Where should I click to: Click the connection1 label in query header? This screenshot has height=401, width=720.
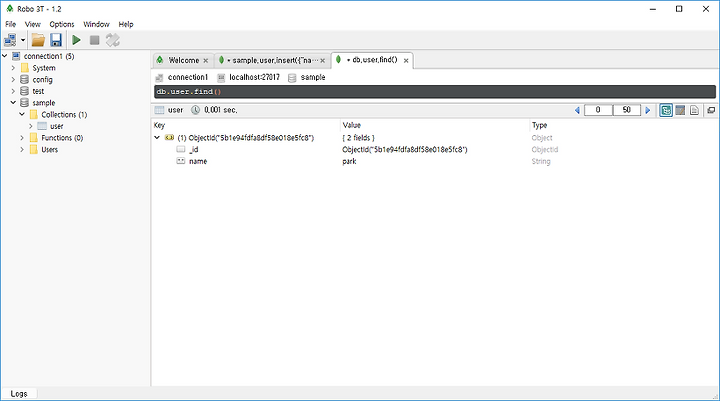(x=188, y=77)
